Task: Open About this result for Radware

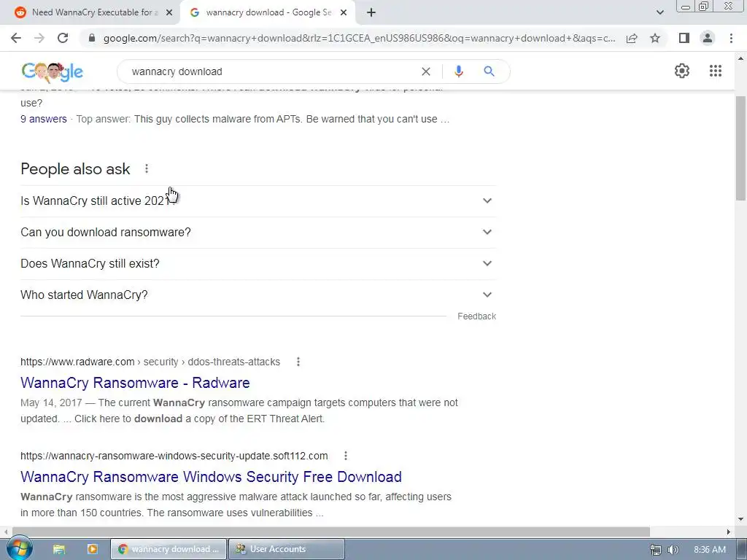Action: [298, 362]
